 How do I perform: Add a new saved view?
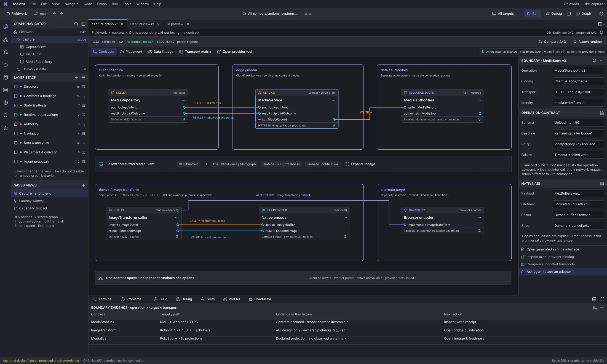[83, 185]
